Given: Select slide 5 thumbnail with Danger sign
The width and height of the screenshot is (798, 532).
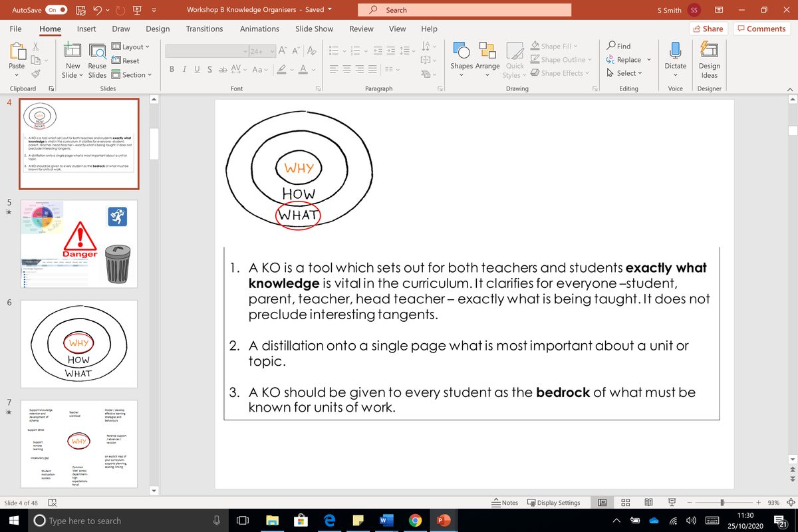Looking at the screenshot, I should tap(79, 244).
